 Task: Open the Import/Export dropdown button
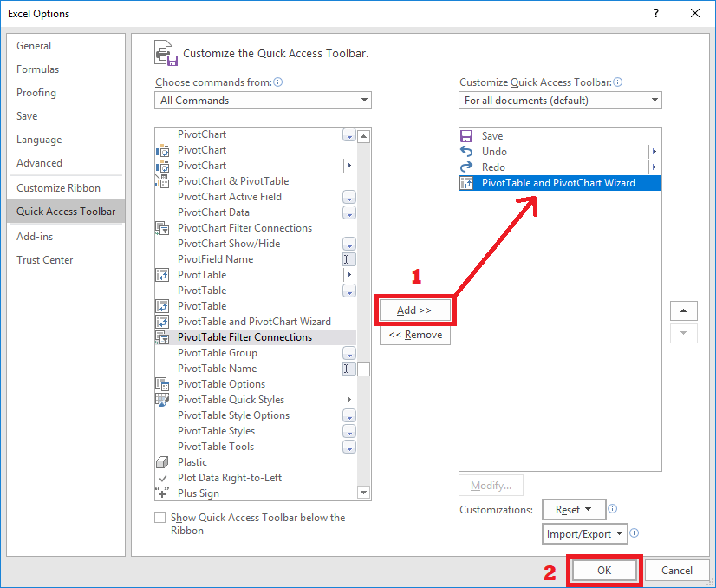pyautogui.click(x=585, y=534)
